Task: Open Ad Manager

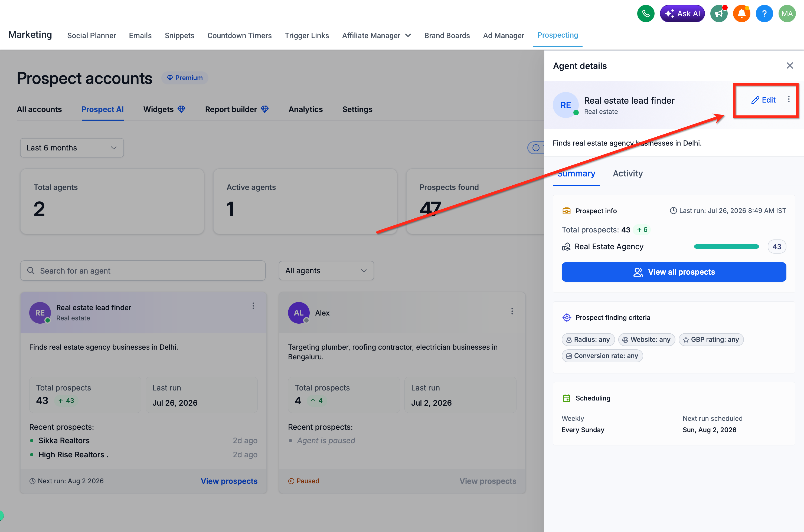Action: pos(504,35)
